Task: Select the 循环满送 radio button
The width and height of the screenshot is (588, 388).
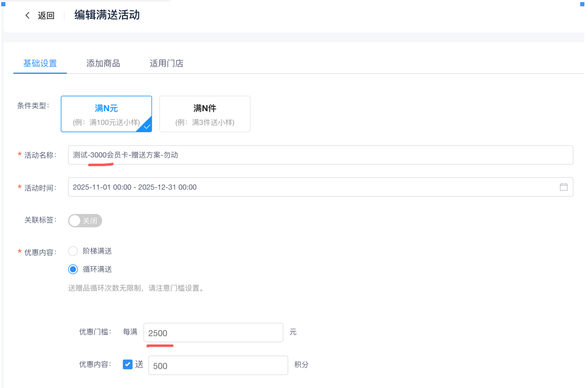Action: coord(73,269)
